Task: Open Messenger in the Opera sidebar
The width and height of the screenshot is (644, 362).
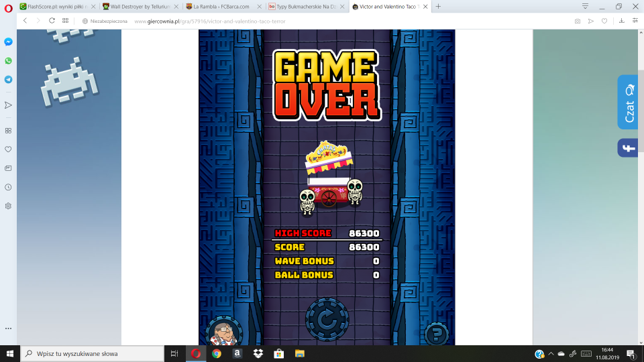Action: click(8, 42)
